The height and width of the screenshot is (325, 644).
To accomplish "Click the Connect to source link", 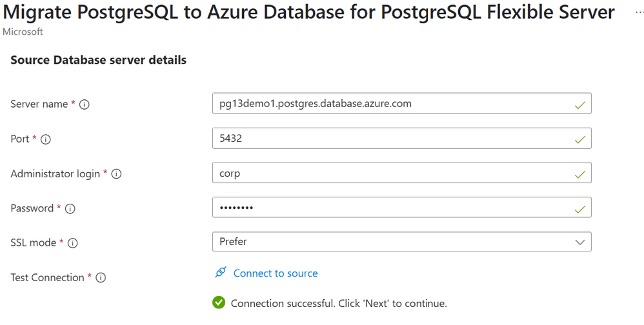I will [x=276, y=273].
